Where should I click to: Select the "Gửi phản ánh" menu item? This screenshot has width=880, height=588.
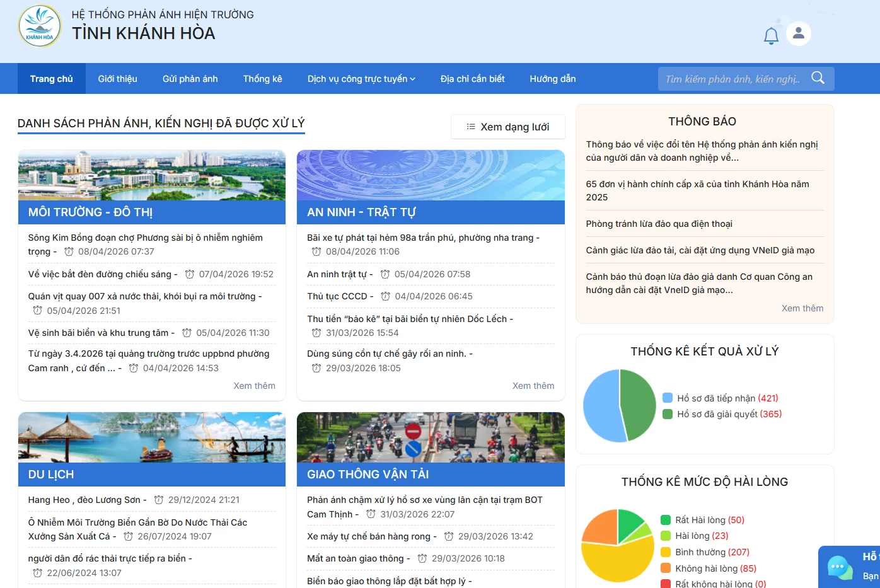click(x=190, y=78)
